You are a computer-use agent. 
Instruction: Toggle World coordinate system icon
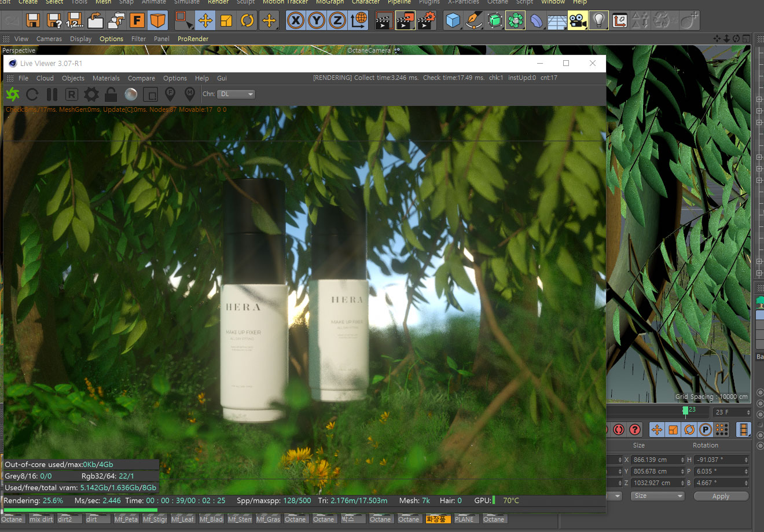coord(359,21)
